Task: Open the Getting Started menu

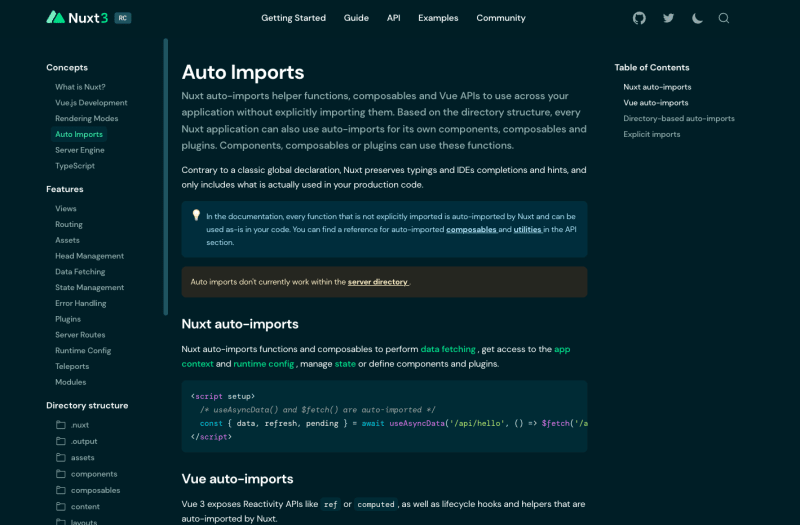Action: click(x=293, y=18)
